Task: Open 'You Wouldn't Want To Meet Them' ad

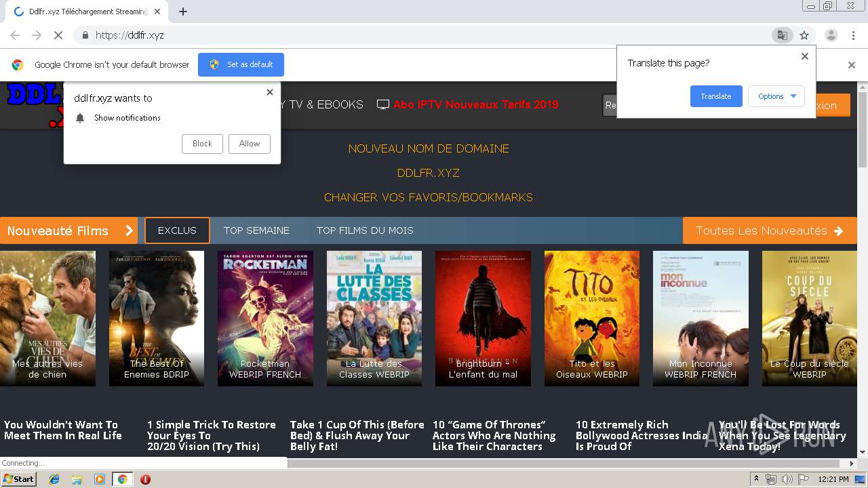Action: tap(63, 430)
